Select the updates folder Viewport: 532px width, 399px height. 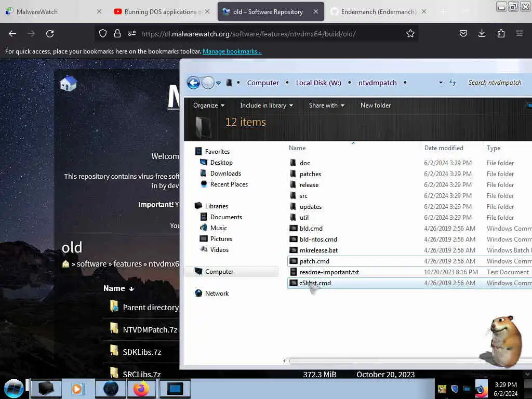pyautogui.click(x=311, y=207)
